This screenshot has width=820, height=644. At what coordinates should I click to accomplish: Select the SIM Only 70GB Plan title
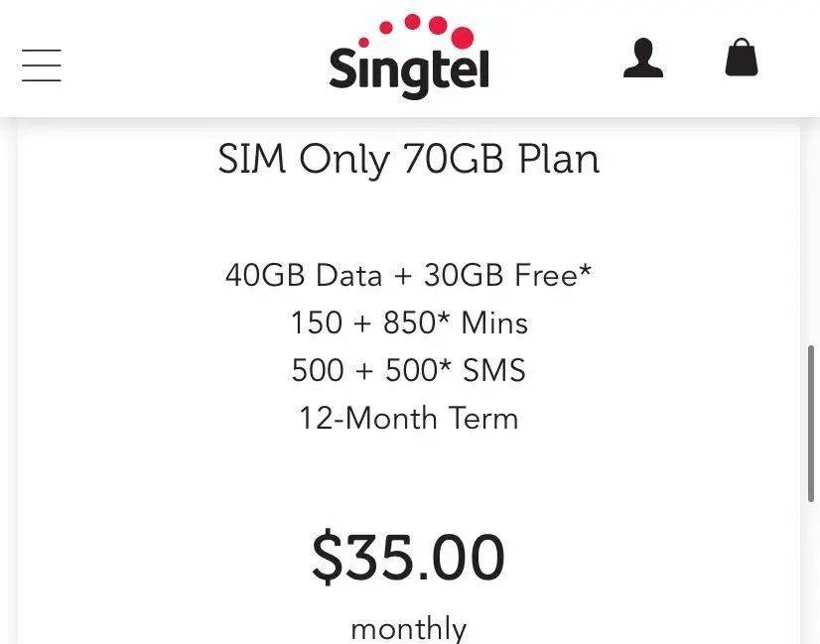click(x=408, y=160)
